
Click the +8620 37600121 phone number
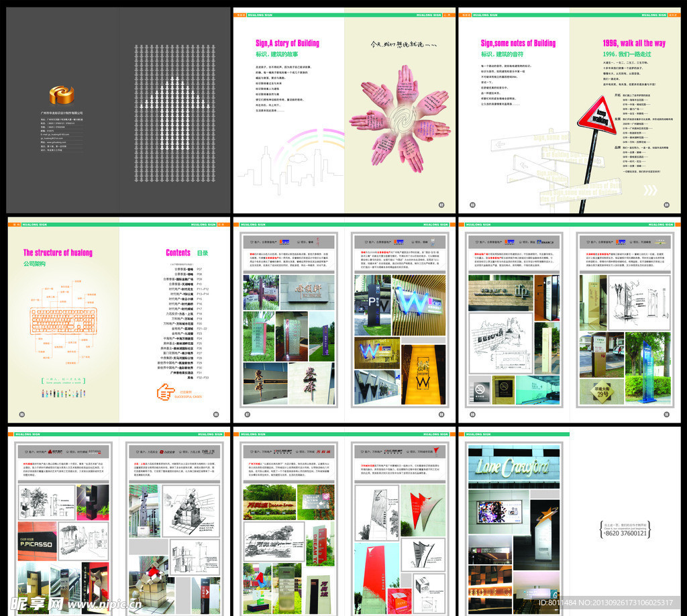pyautogui.click(x=625, y=532)
